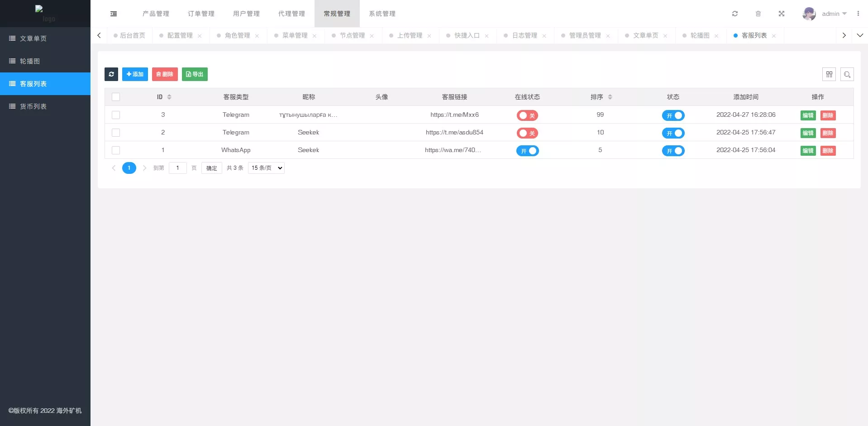Click the refresh icon in the top header

click(735, 14)
